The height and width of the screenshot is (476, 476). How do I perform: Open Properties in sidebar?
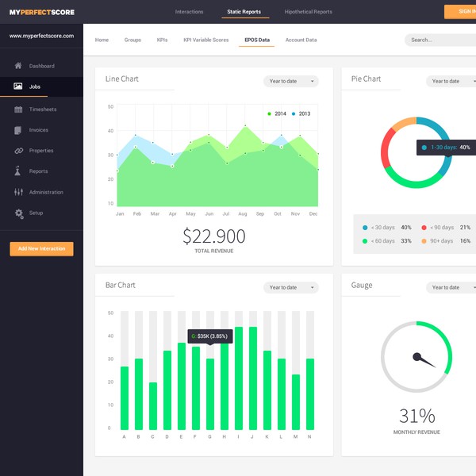[x=41, y=151]
